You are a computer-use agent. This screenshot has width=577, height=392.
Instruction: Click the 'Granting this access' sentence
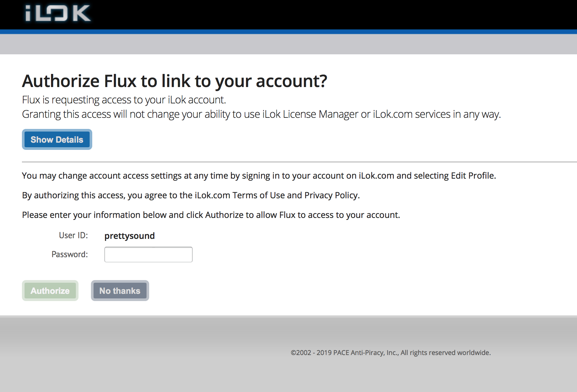261,114
